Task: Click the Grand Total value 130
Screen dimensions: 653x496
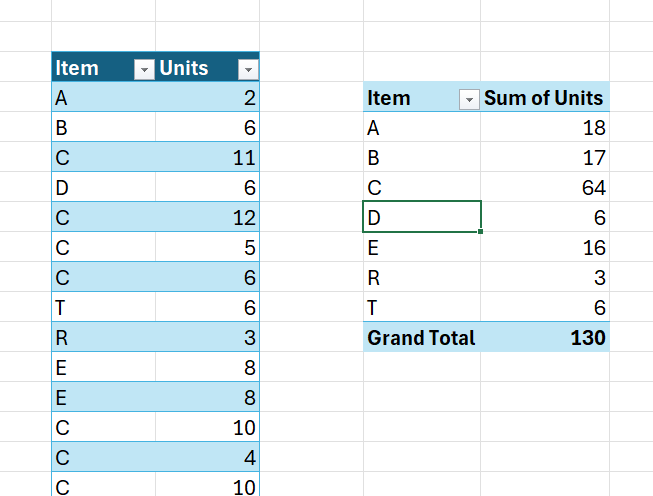Action: pyautogui.click(x=545, y=337)
